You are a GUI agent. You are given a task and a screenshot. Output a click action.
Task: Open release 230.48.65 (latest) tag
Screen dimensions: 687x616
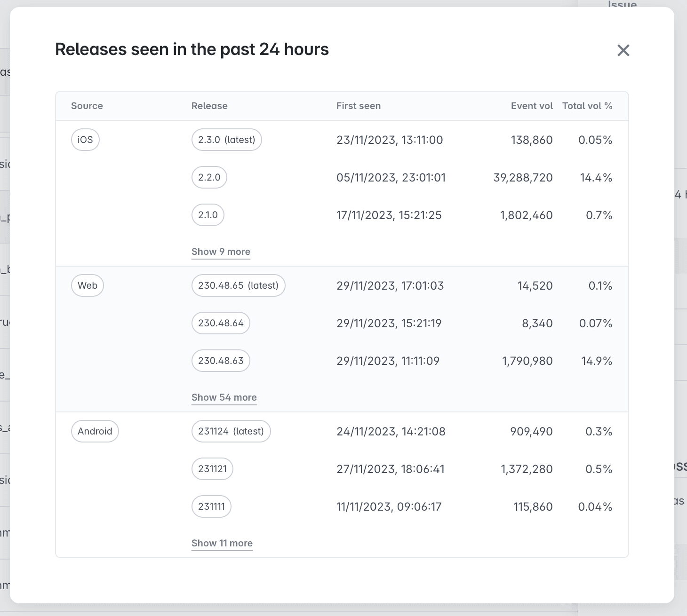[238, 285]
